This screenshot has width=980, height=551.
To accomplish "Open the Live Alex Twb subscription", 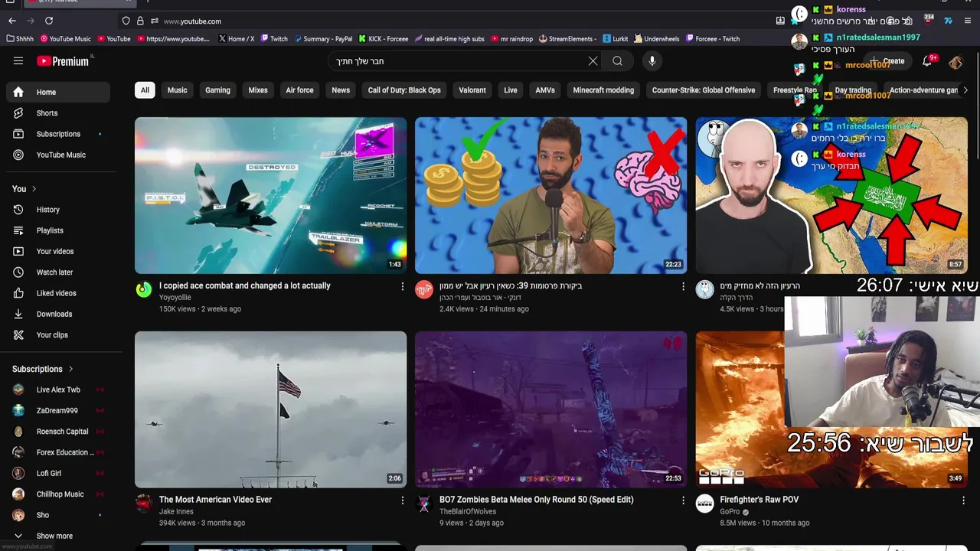I will point(58,390).
